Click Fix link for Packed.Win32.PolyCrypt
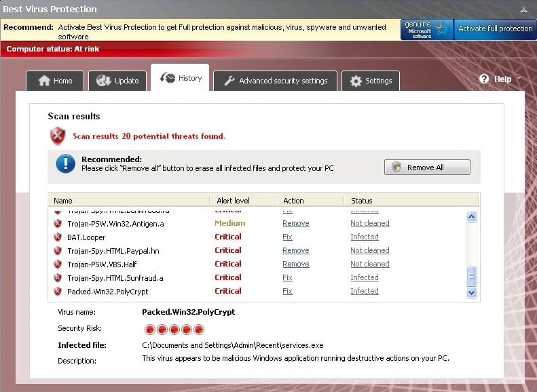Image resolution: width=537 pixels, height=392 pixels. (x=287, y=292)
